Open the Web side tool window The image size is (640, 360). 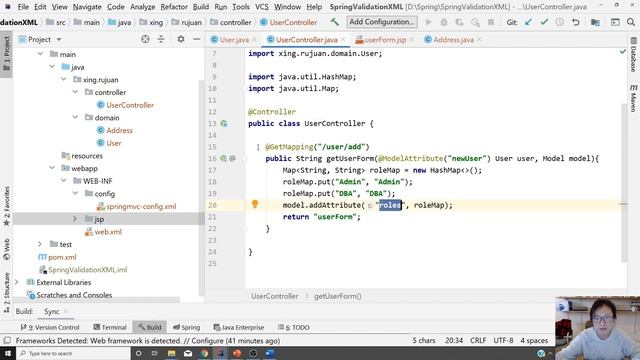point(7,249)
